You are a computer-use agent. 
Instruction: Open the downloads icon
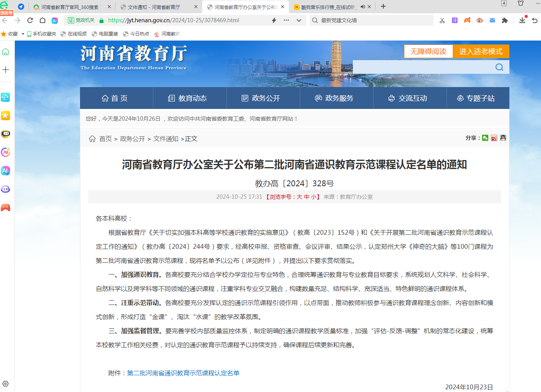tap(522, 20)
